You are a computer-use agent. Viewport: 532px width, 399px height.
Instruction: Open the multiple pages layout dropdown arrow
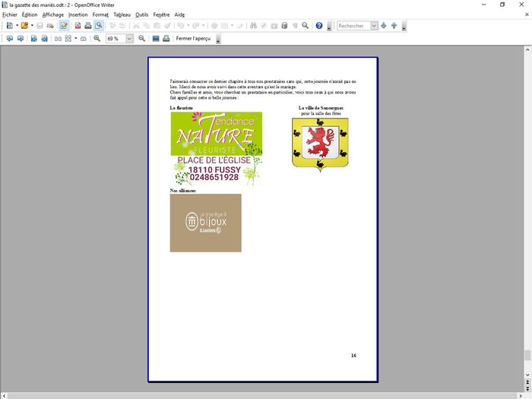(75, 38)
